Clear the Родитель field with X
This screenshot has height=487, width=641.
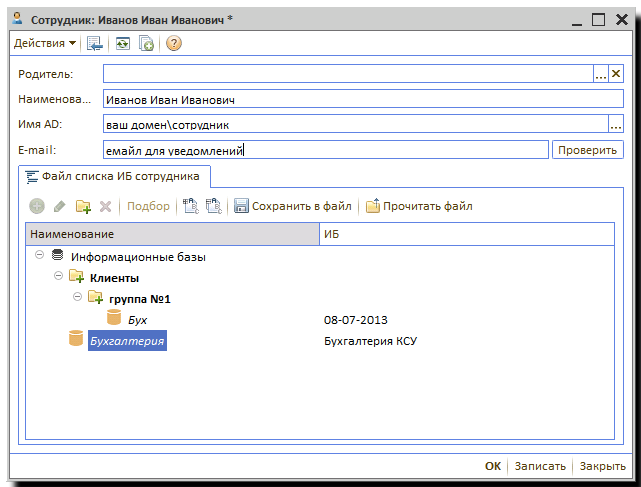[616, 74]
